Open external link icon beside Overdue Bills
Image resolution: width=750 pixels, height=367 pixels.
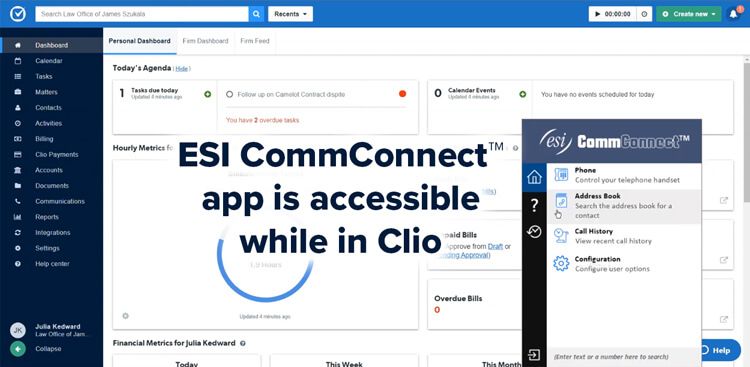click(x=724, y=319)
